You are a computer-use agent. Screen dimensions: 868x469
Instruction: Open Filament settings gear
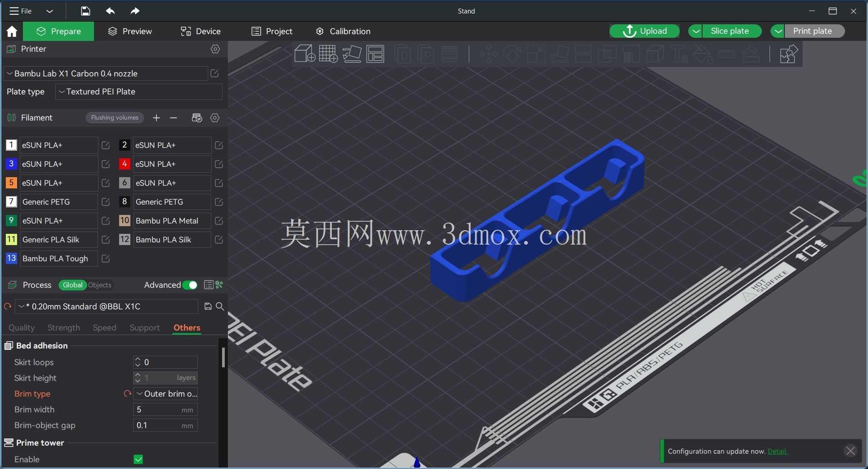pyautogui.click(x=215, y=118)
